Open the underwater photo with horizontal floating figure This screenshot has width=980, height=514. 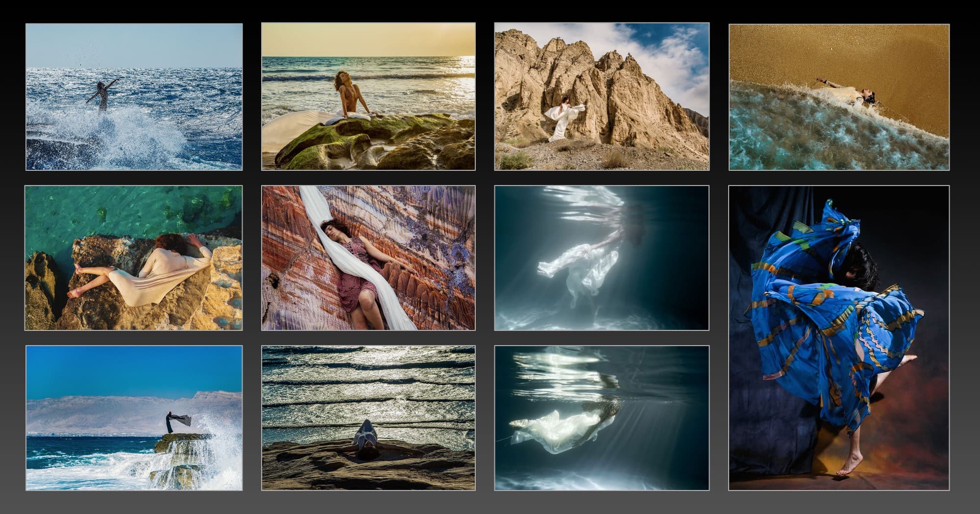(x=602, y=418)
